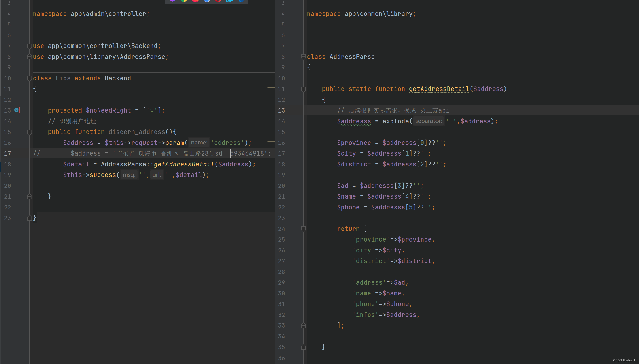Click $province assignment on line 16
This screenshot has height=364, width=639.
392,143
